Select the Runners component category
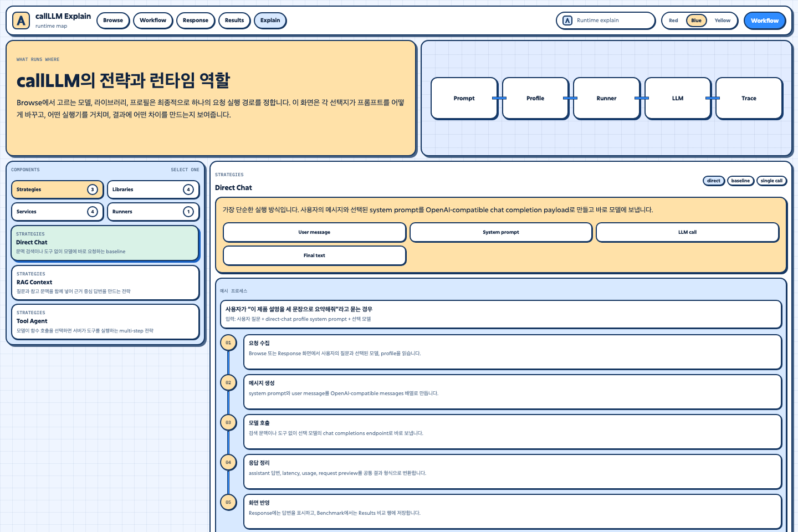The image size is (798, 532). (153, 212)
